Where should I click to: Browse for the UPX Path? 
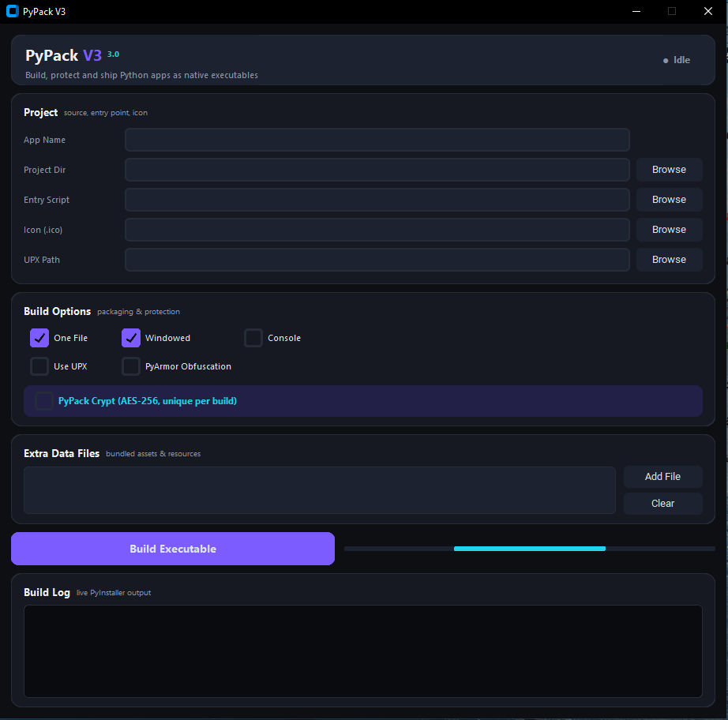[x=669, y=260]
